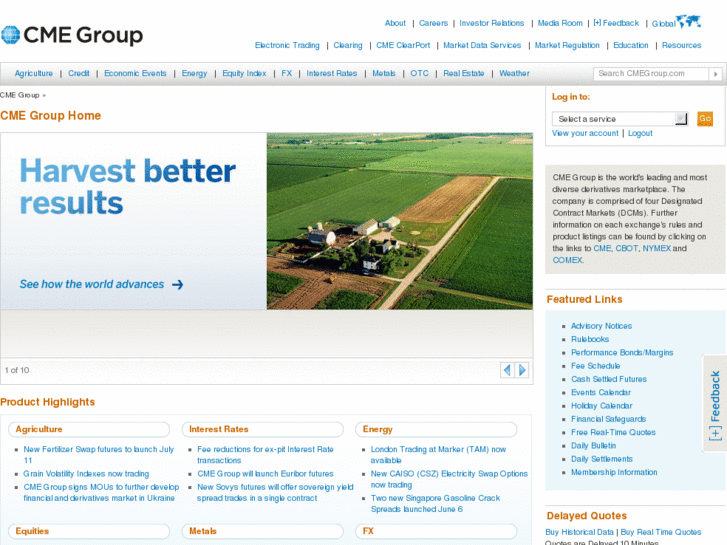
Task: Open Free Real-Time Quotes link
Action: 613,432
